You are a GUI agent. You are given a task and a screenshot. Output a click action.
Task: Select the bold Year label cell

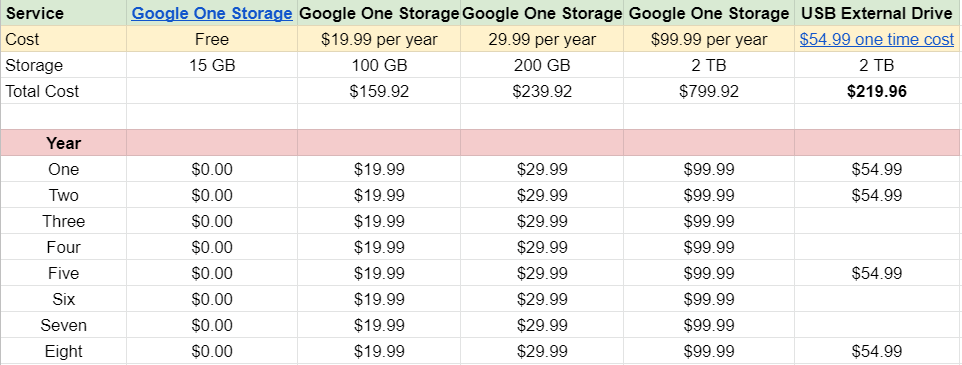[64, 143]
